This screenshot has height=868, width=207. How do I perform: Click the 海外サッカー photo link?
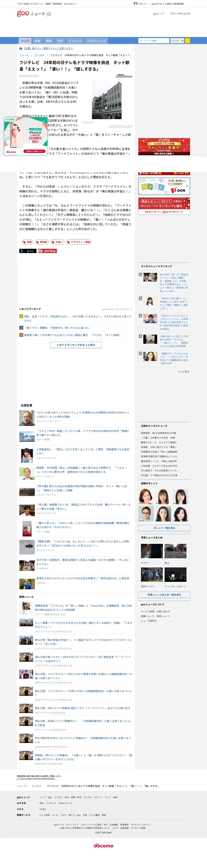tap(148, 586)
